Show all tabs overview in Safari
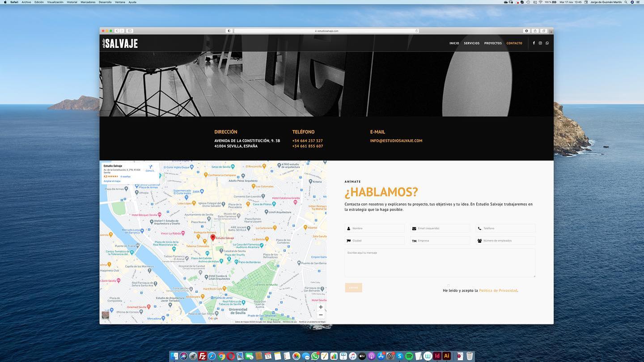This screenshot has height=362, width=644. point(544,31)
